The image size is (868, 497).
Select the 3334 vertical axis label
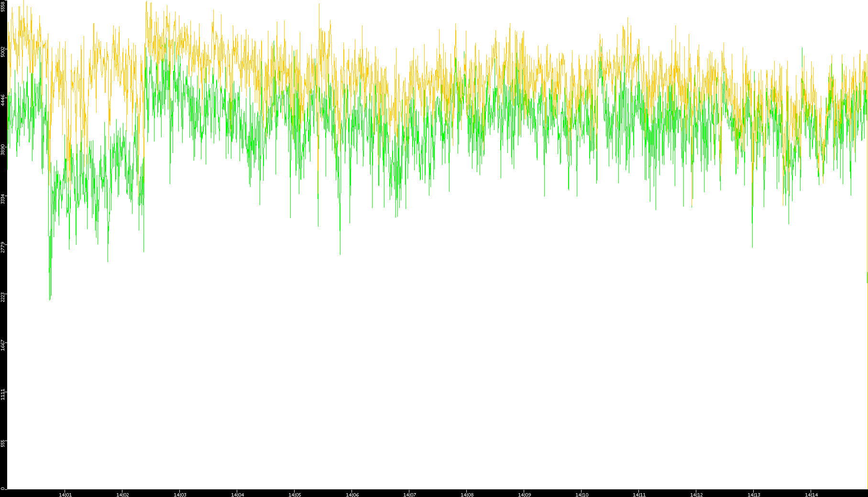point(3,199)
